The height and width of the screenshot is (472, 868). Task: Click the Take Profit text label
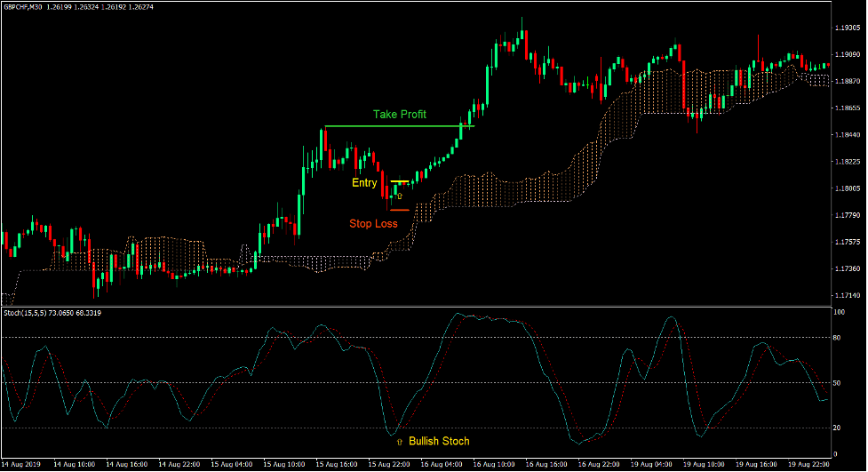coord(399,114)
